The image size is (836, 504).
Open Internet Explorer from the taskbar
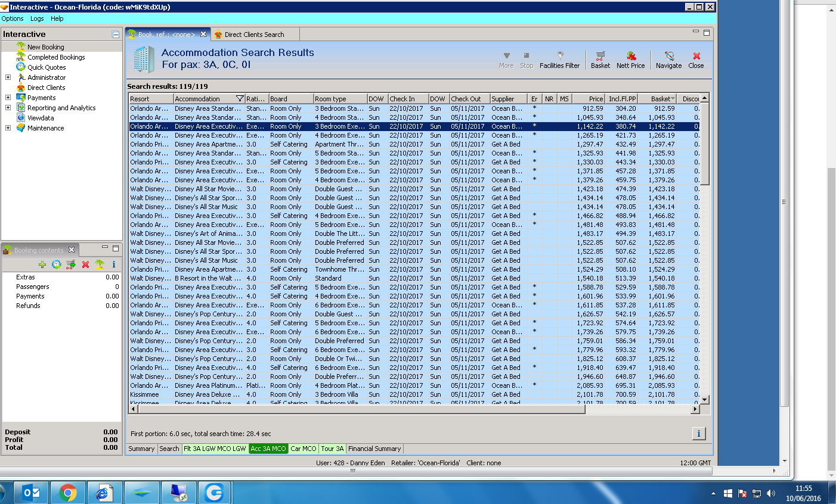click(x=104, y=493)
